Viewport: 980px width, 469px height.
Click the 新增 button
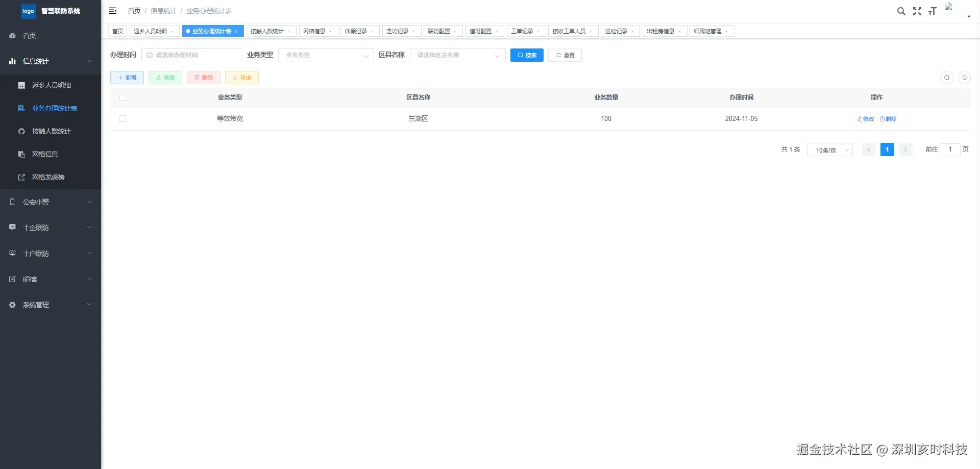(127, 78)
